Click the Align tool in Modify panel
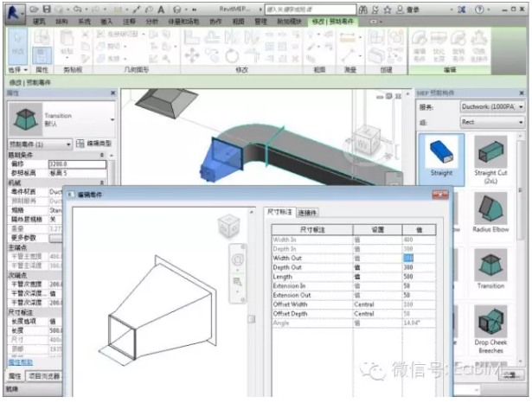This screenshot has height=403, width=532. tap(191, 37)
